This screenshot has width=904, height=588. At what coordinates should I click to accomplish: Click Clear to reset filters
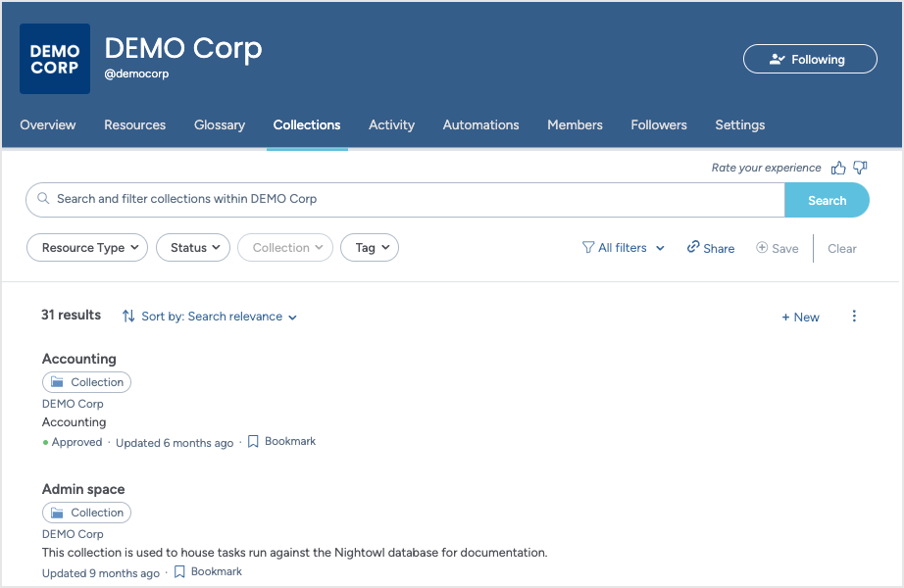point(841,249)
